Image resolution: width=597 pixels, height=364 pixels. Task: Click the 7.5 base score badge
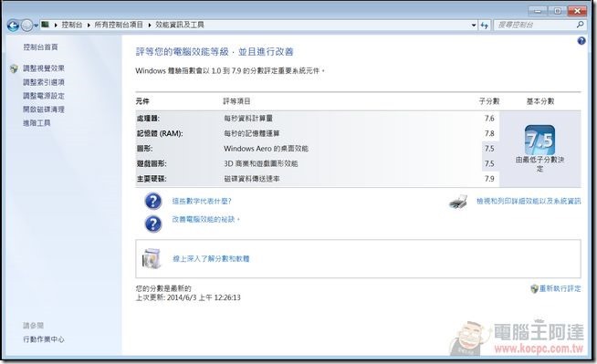pyautogui.click(x=539, y=140)
